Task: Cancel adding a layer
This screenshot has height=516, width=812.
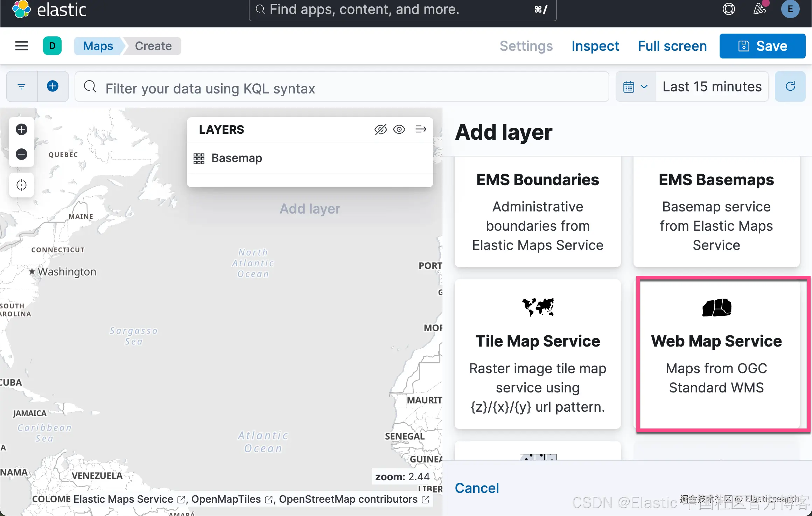Action: click(477, 488)
